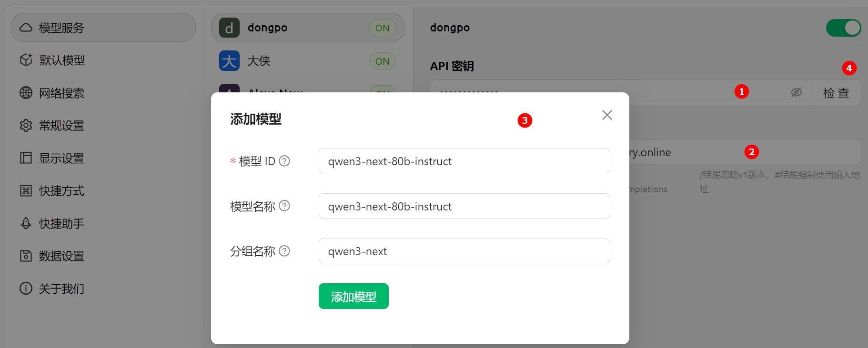Click the 大侠 provider logo icon
Image resolution: width=868 pixels, height=348 pixels.
coord(229,61)
